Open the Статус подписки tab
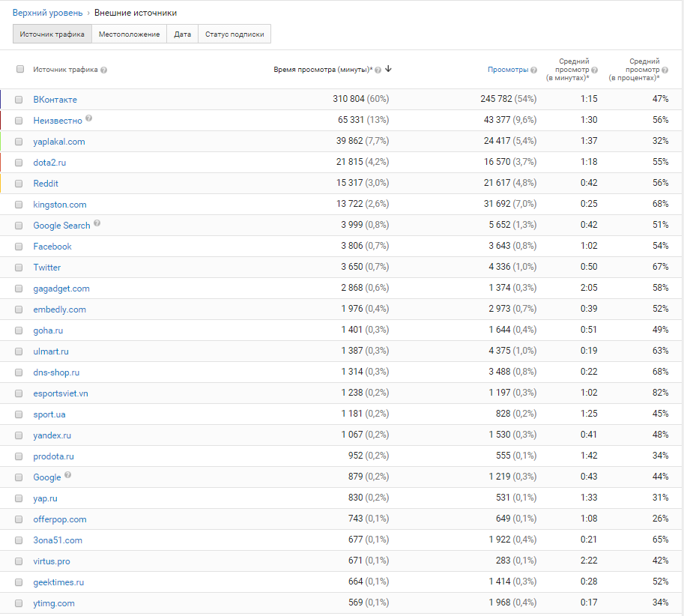This screenshot has height=616, width=684. [x=234, y=34]
